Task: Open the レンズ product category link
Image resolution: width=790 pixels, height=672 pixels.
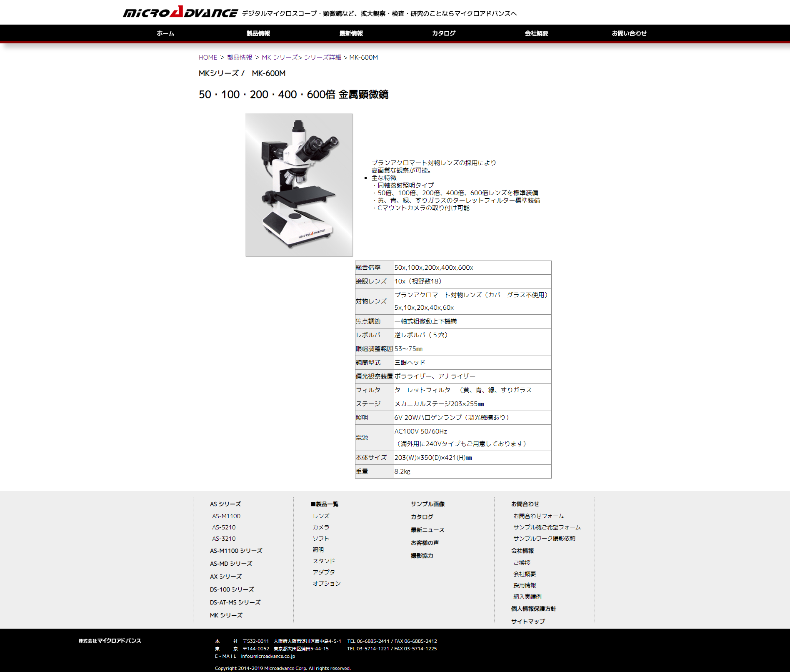Action: [321, 516]
